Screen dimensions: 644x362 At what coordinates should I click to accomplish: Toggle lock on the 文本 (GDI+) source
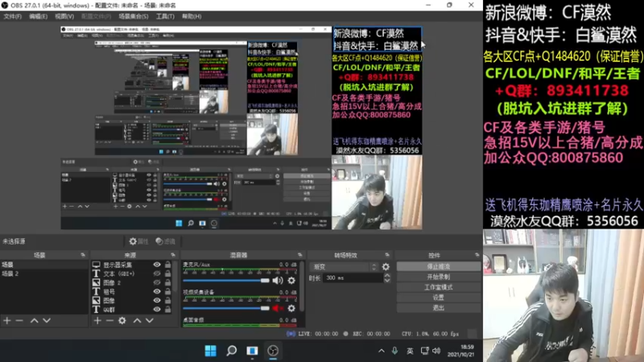click(x=168, y=274)
